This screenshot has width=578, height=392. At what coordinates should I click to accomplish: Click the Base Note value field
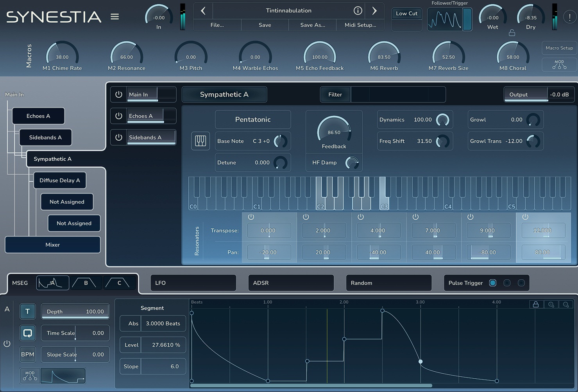(261, 141)
